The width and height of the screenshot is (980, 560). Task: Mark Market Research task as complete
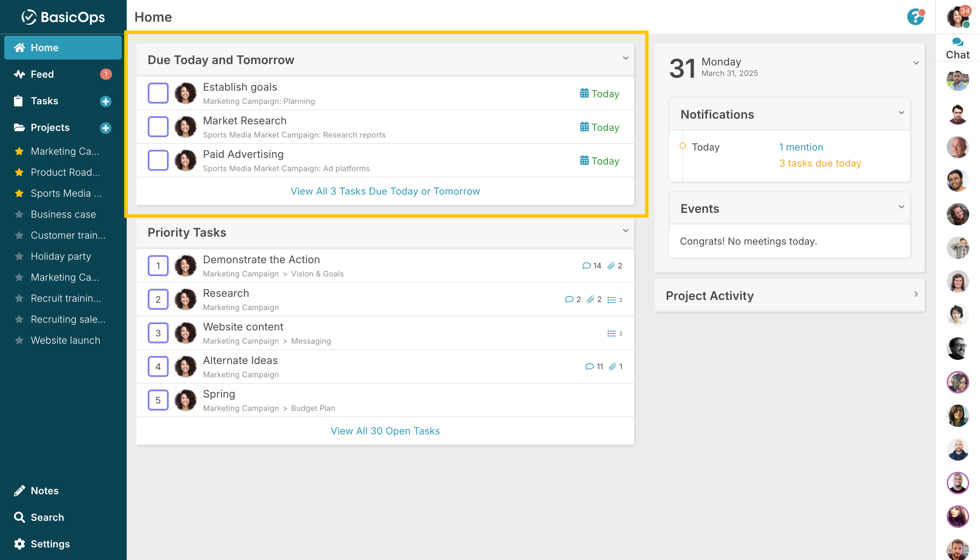[158, 127]
